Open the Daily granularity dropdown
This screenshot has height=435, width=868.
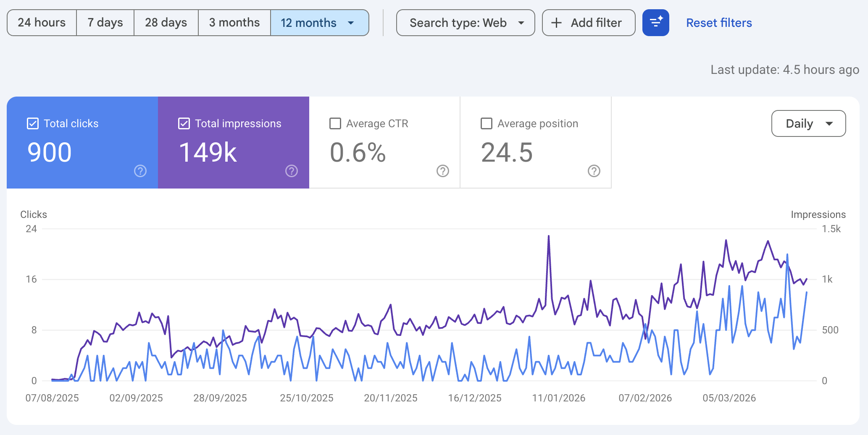click(808, 123)
